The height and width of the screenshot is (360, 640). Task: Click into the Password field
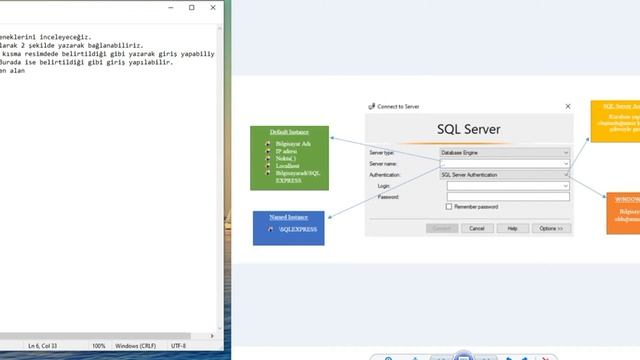(x=508, y=197)
